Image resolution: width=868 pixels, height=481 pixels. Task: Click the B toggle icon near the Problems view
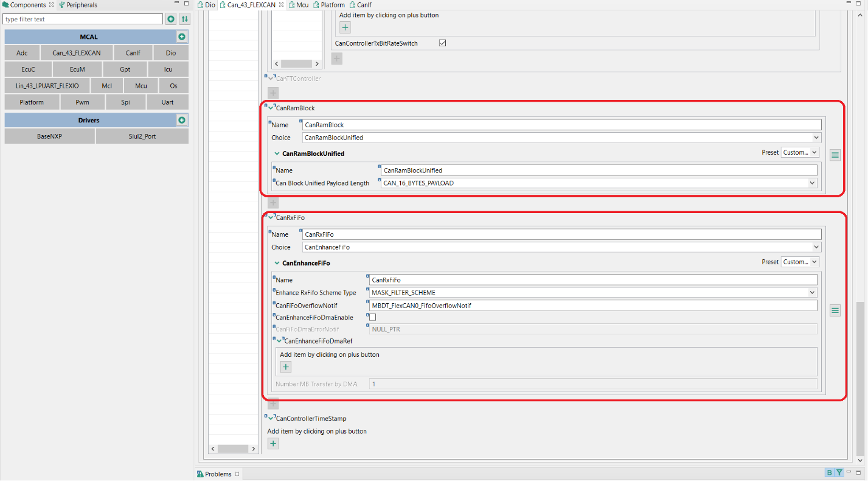(828, 472)
